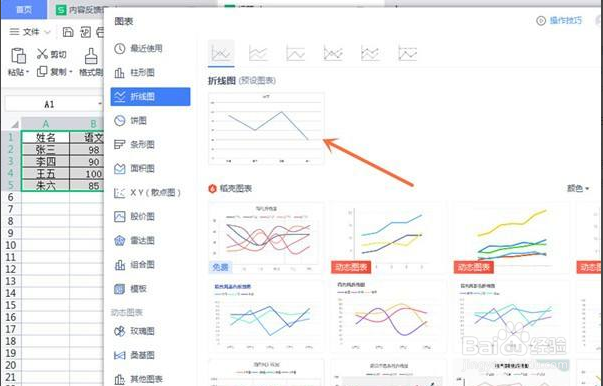Click cell containing 王五
This screenshot has height=386, width=603.
pos(45,173)
